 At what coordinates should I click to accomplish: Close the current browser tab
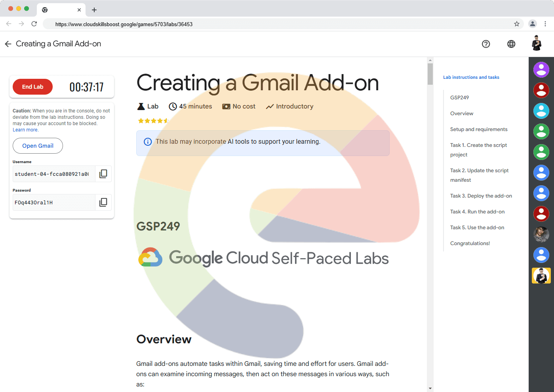79,10
